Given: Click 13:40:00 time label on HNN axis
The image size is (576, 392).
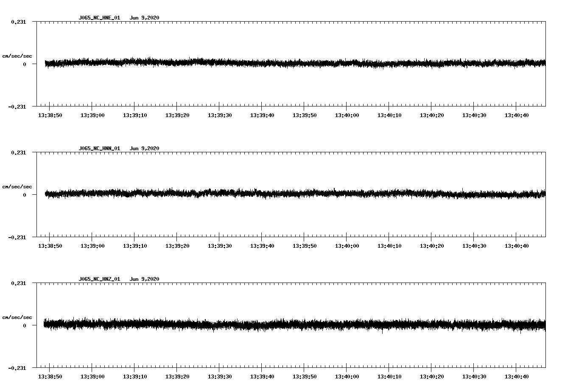Looking at the screenshot, I should (347, 246).
